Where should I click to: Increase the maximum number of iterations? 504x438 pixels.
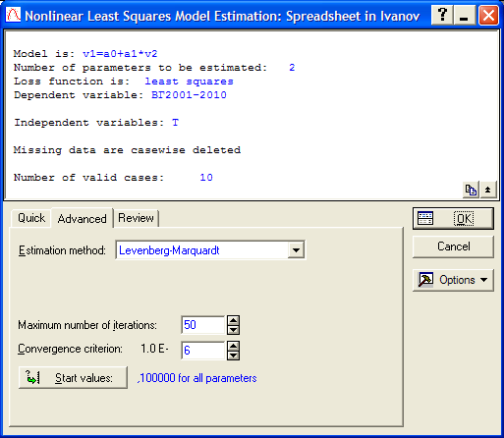(233, 320)
